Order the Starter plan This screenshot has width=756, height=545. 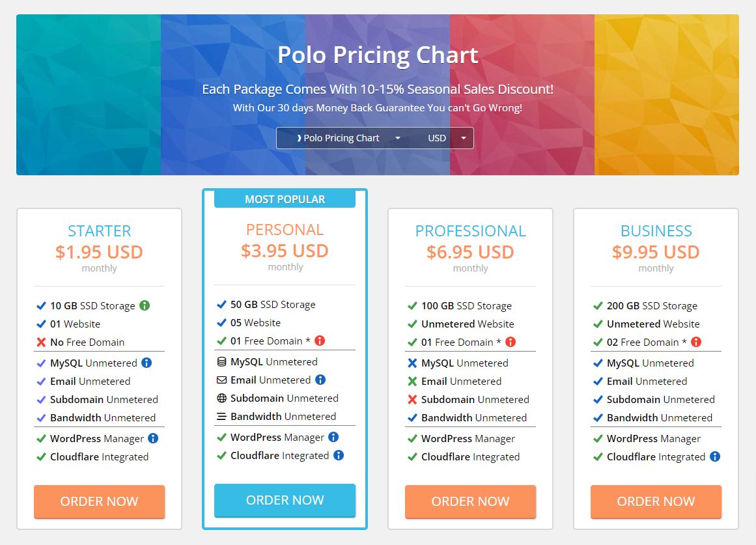coord(100,501)
